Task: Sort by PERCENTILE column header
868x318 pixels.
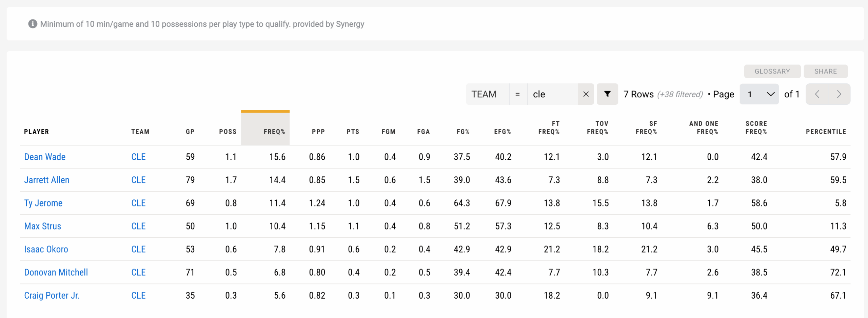Action: pyautogui.click(x=826, y=132)
